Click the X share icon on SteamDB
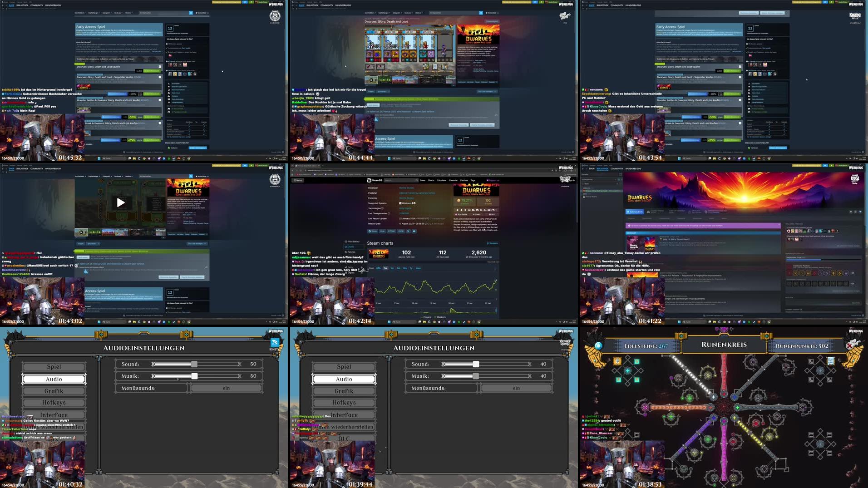Image resolution: width=868 pixels, height=488 pixels. (x=408, y=232)
